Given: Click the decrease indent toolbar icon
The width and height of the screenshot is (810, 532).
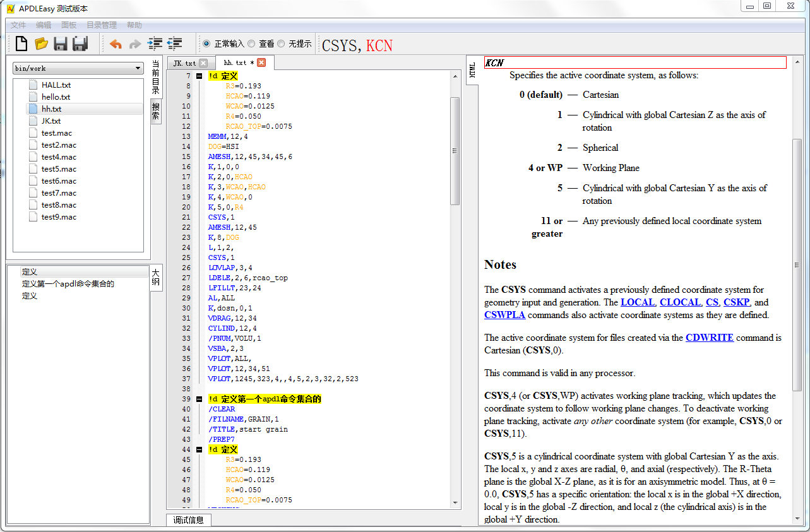Looking at the screenshot, I should pyautogui.click(x=175, y=44).
